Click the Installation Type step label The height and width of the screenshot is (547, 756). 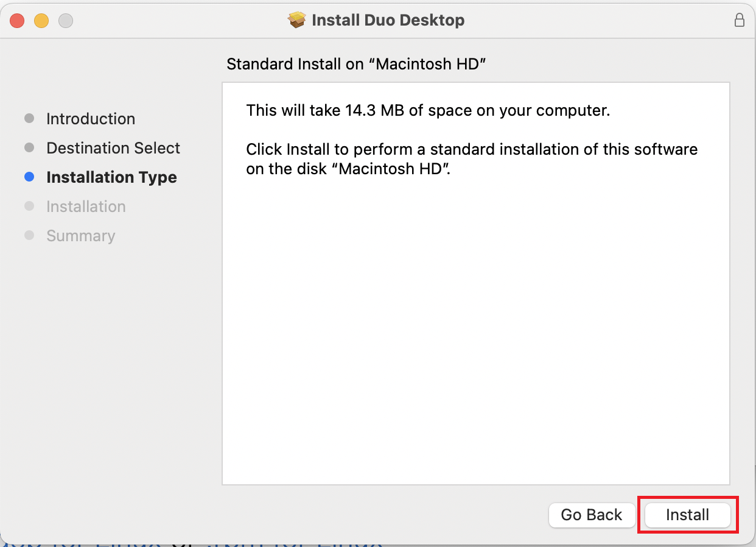[x=111, y=177]
